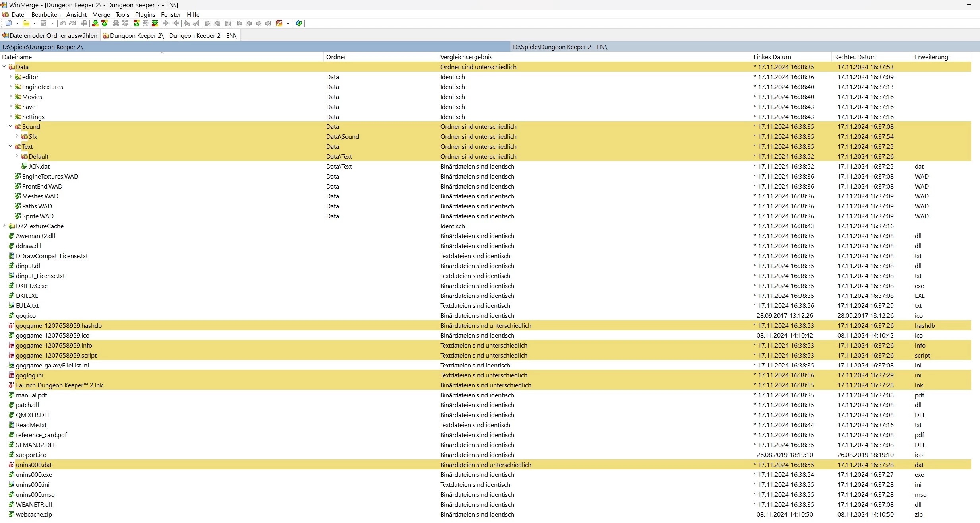This screenshot has width=980, height=523.
Task: Sort by Rechtes Datum column header
Action: (872, 57)
